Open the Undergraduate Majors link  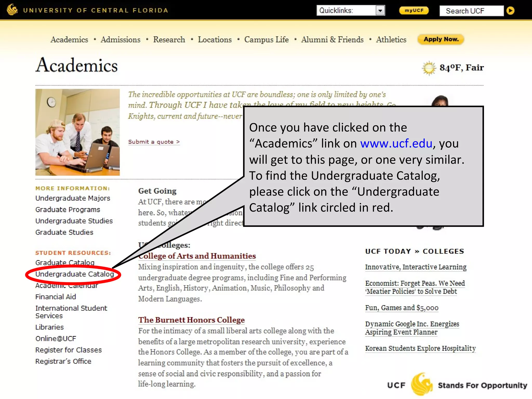pos(73,198)
